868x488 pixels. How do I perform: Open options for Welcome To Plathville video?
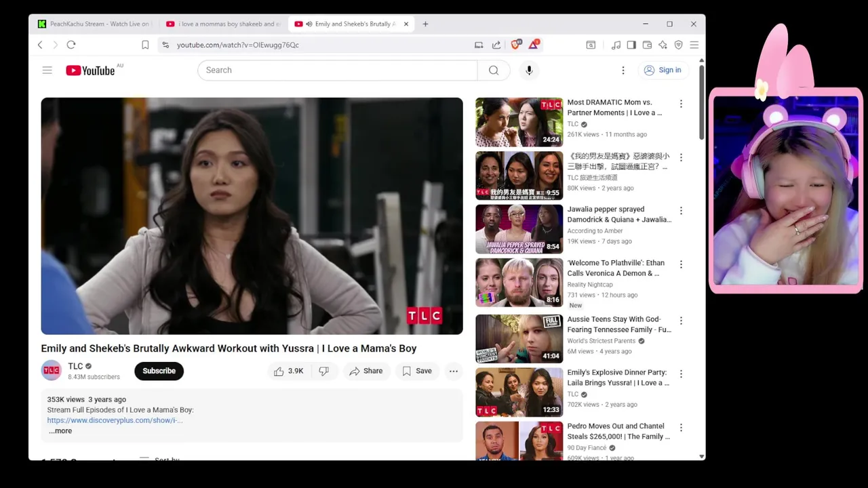click(x=681, y=264)
